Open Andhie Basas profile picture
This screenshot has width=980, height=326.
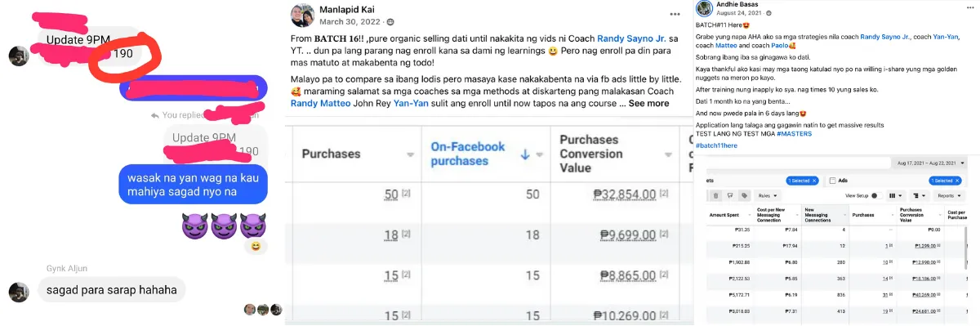[x=704, y=8]
